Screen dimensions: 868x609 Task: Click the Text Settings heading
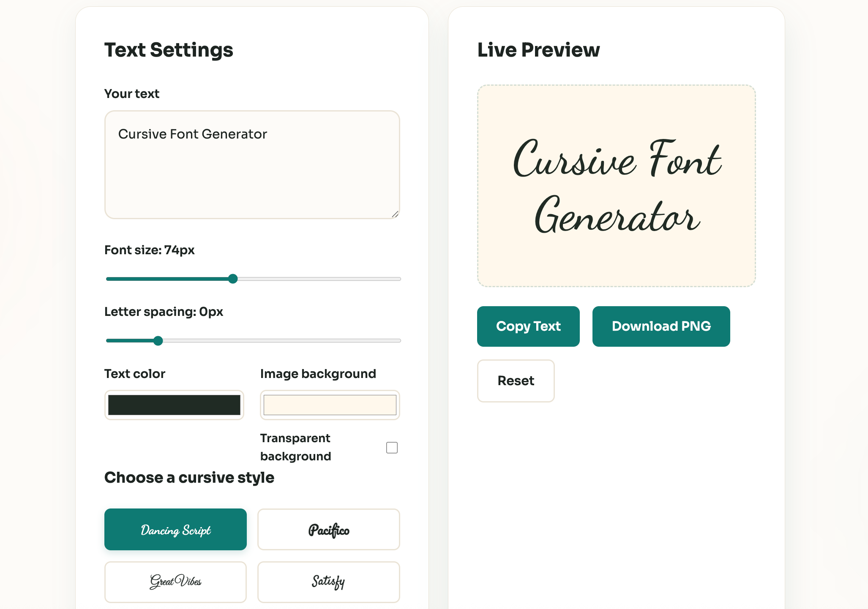point(169,50)
